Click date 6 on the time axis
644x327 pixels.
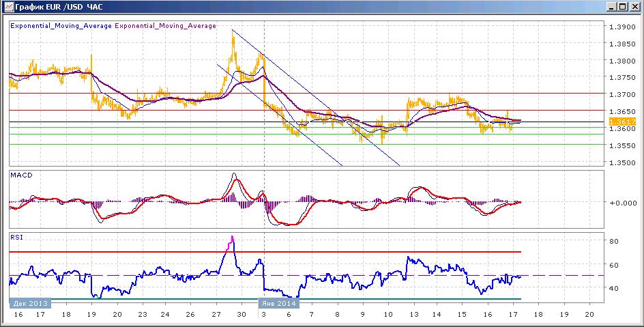(289, 315)
